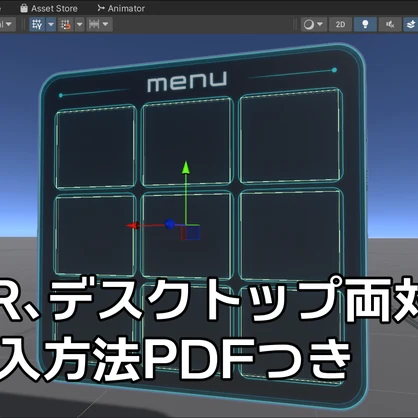Toggle grid snapping icon
This screenshot has height=418, width=418.
(x=37, y=24)
